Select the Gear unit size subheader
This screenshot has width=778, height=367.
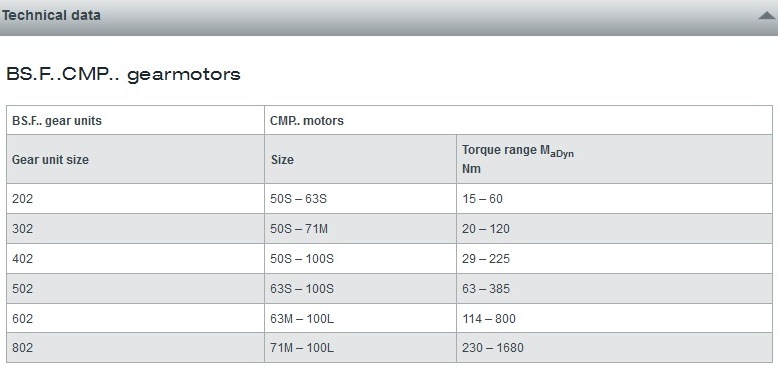click(135, 159)
